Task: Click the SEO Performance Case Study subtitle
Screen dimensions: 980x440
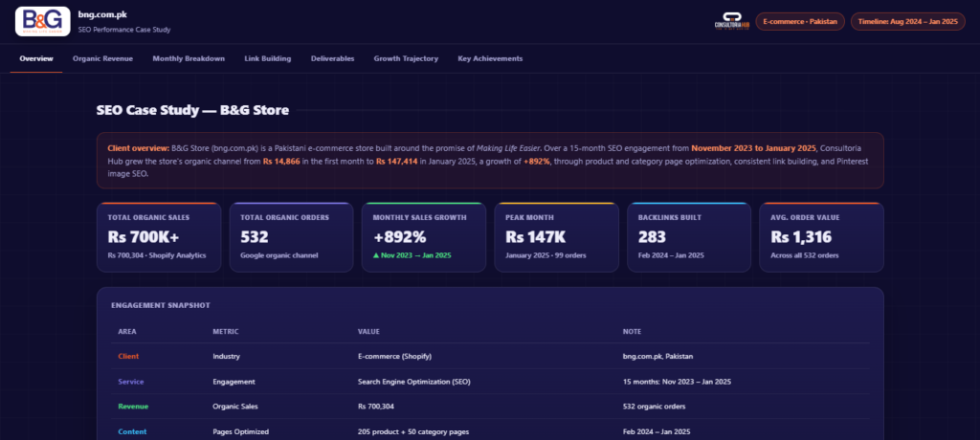Action: tap(124, 30)
